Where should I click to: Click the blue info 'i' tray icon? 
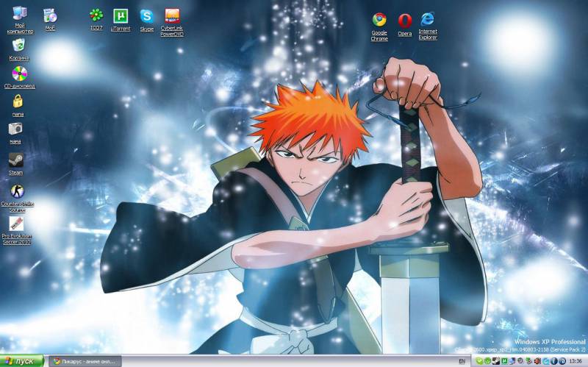[x=554, y=361]
